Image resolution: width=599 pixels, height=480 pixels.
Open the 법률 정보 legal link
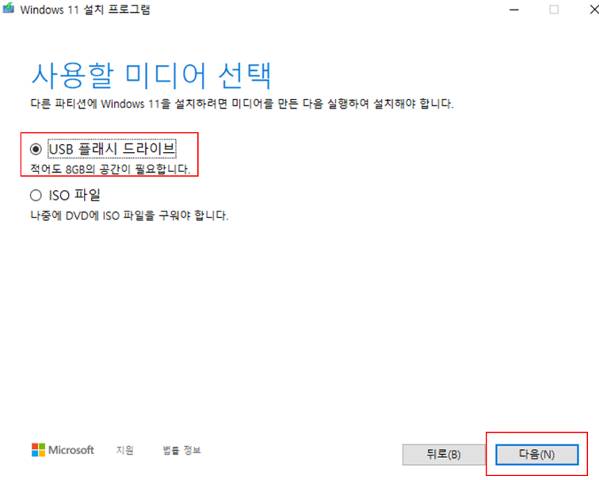coord(182,450)
